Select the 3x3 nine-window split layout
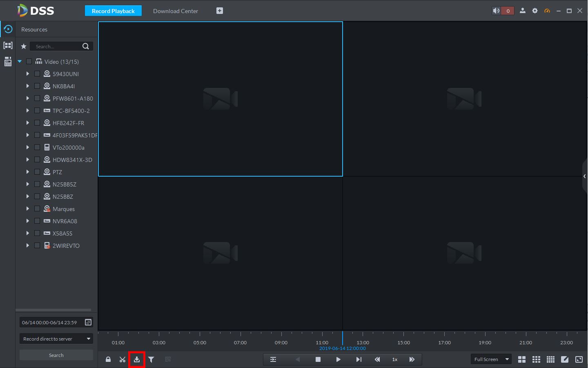Screen dimensions: 588x368 point(536,359)
